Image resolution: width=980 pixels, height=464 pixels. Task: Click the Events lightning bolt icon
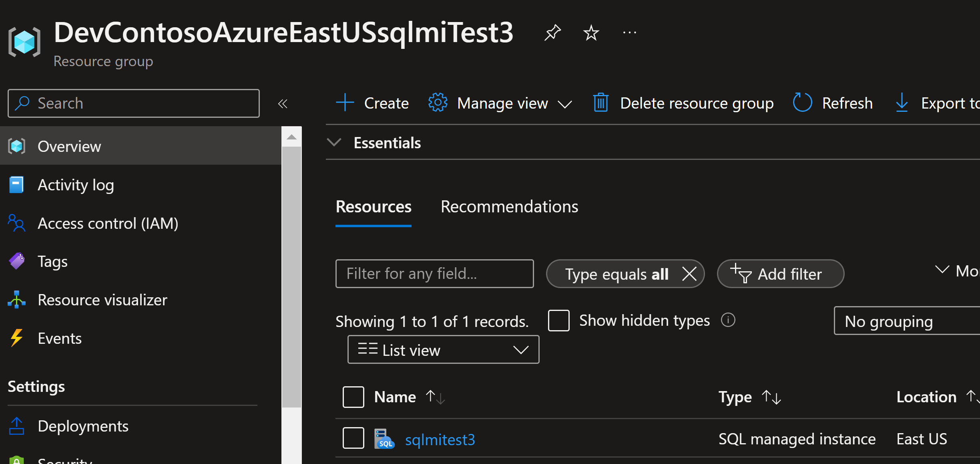pos(16,339)
